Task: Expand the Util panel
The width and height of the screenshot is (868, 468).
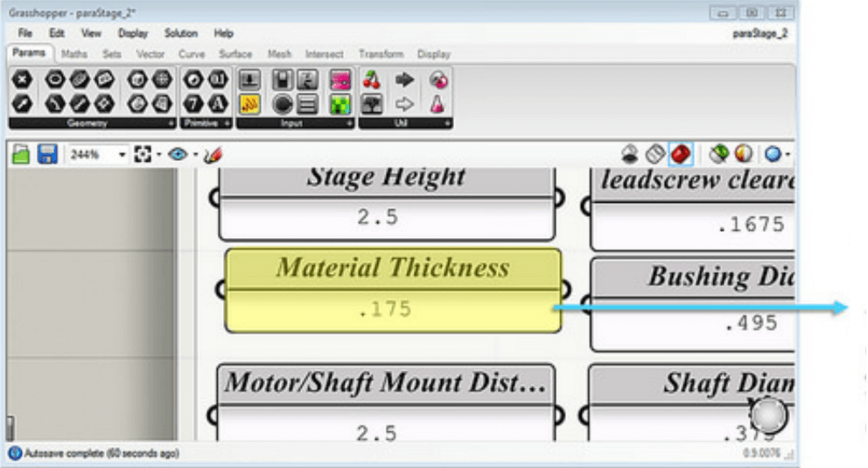Action: (447, 123)
